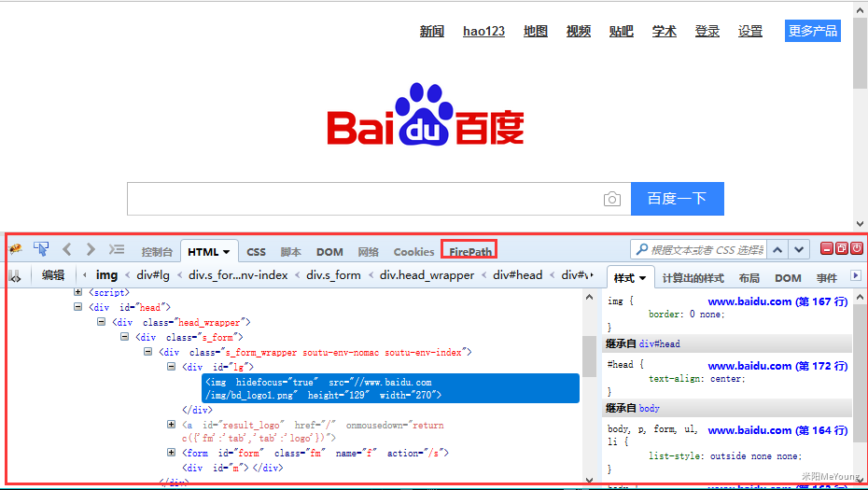This screenshot has width=868, height=490.
Task: Open the 事件 side tab
Action: 827,278
